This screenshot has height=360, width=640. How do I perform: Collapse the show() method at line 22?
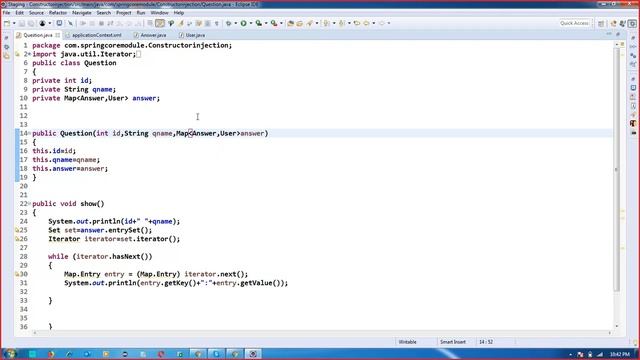point(30,203)
